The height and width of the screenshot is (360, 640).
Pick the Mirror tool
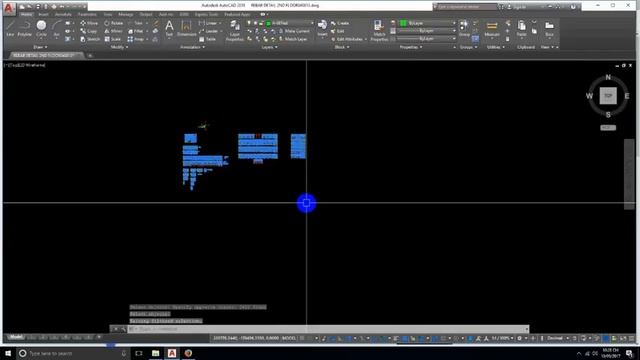pyautogui.click(x=113, y=31)
